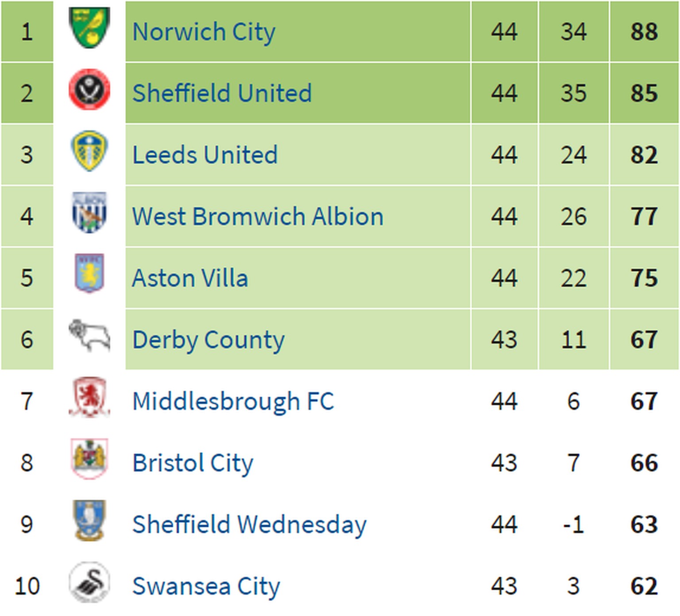The height and width of the screenshot is (616, 680).
Task: Follow the Aston Villa team link
Action: point(190,278)
